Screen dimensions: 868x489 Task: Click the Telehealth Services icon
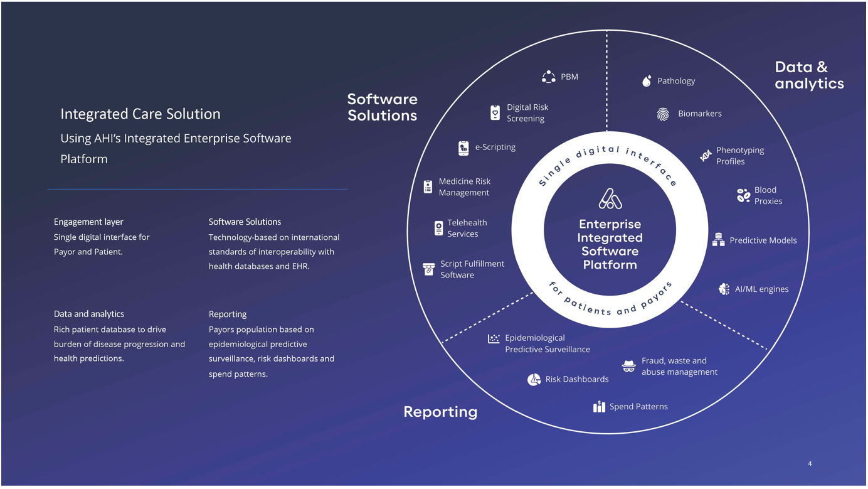(438, 228)
